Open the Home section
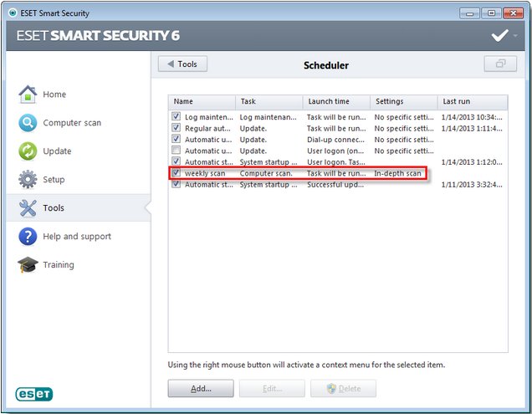This screenshot has height=414, width=532. click(54, 95)
